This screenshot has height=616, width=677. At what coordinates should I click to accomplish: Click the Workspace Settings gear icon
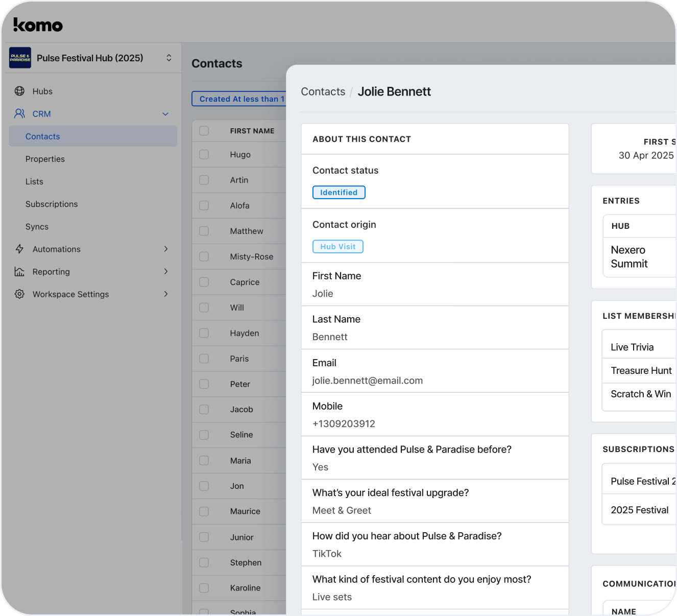(19, 294)
